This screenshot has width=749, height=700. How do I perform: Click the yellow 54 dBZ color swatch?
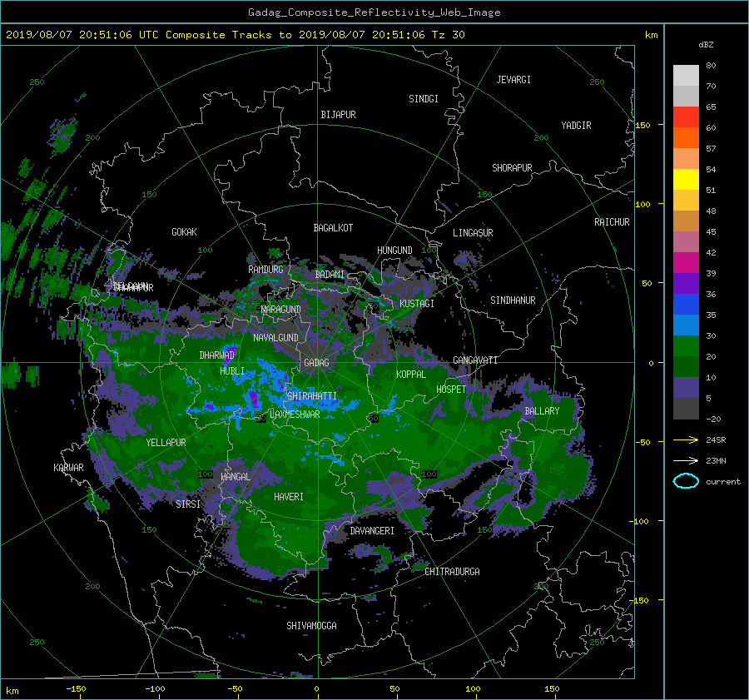tap(686, 179)
